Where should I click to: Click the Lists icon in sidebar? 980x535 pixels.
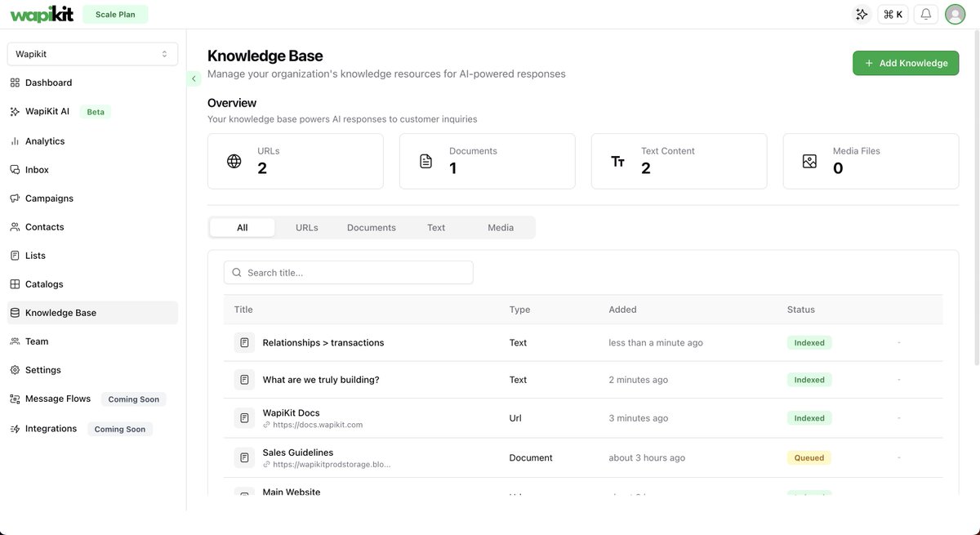pyautogui.click(x=15, y=256)
